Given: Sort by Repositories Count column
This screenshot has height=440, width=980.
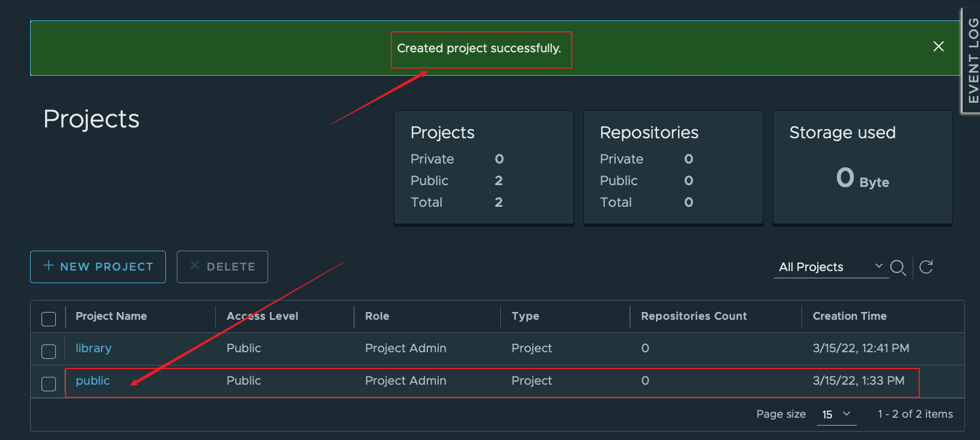Looking at the screenshot, I should (694, 316).
